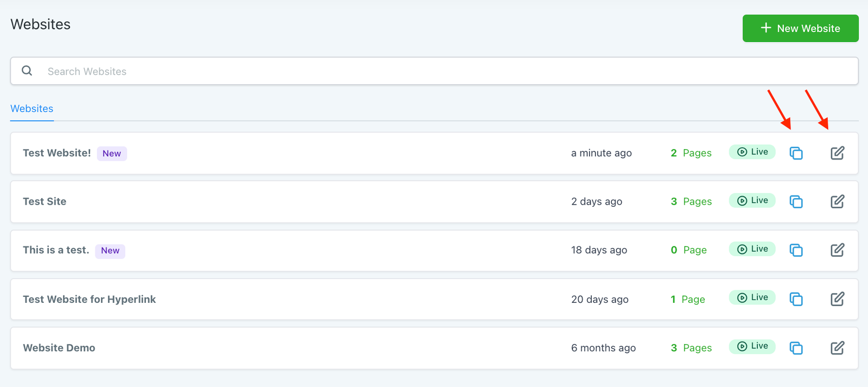
Task: Duplicate Test Website for Hyperlink
Action: pyautogui.click(x=796, y=299)
